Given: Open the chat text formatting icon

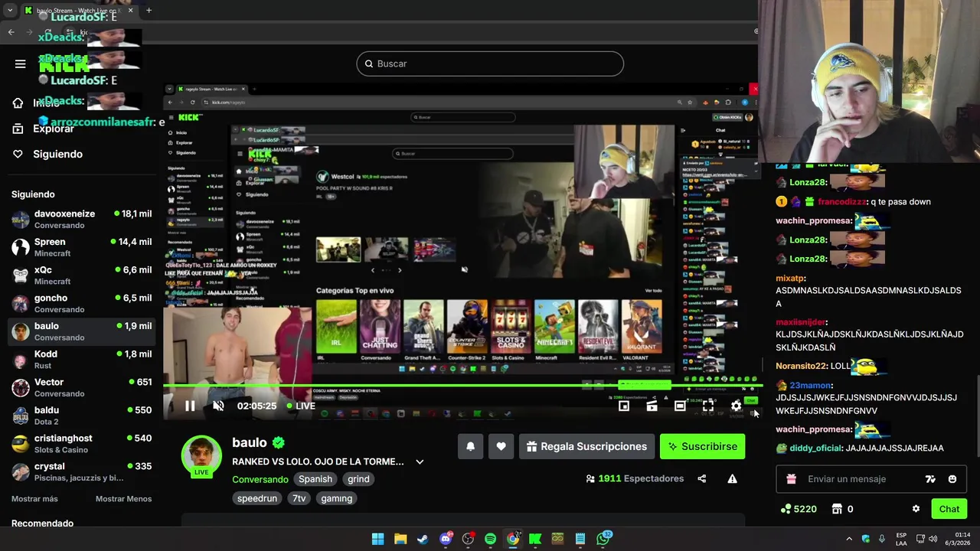Looking at the screenshot, I should 930,479.
